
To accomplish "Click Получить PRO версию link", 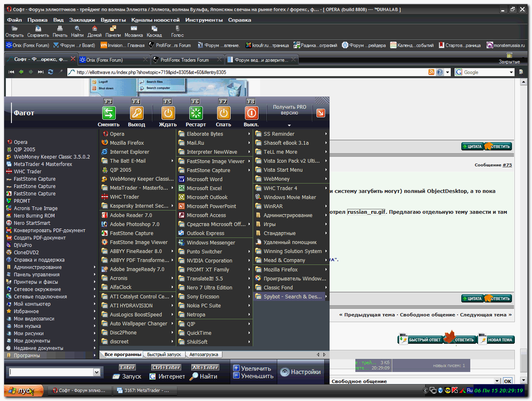I will click(x=290, y=110).
